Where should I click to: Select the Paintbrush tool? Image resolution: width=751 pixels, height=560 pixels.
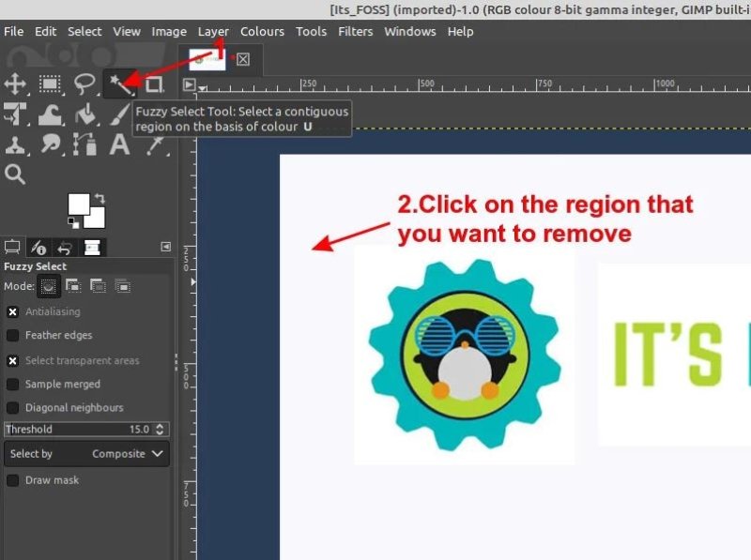(120, 114)
